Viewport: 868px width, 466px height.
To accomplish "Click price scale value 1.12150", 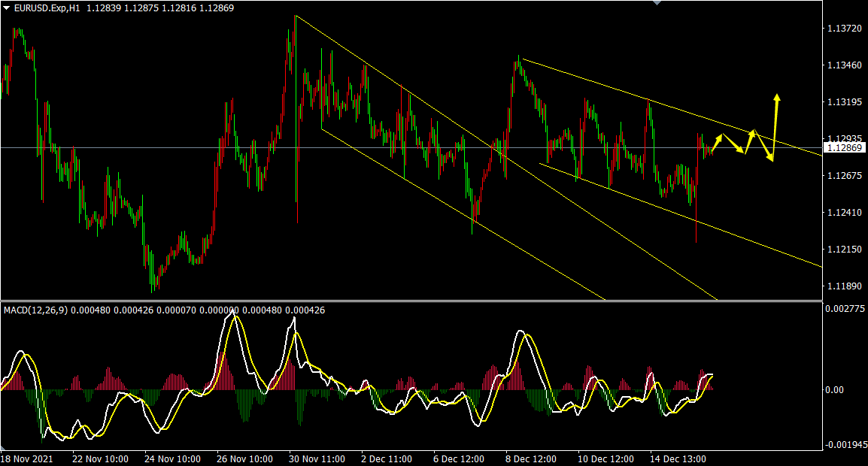I will tap(844, 249).
